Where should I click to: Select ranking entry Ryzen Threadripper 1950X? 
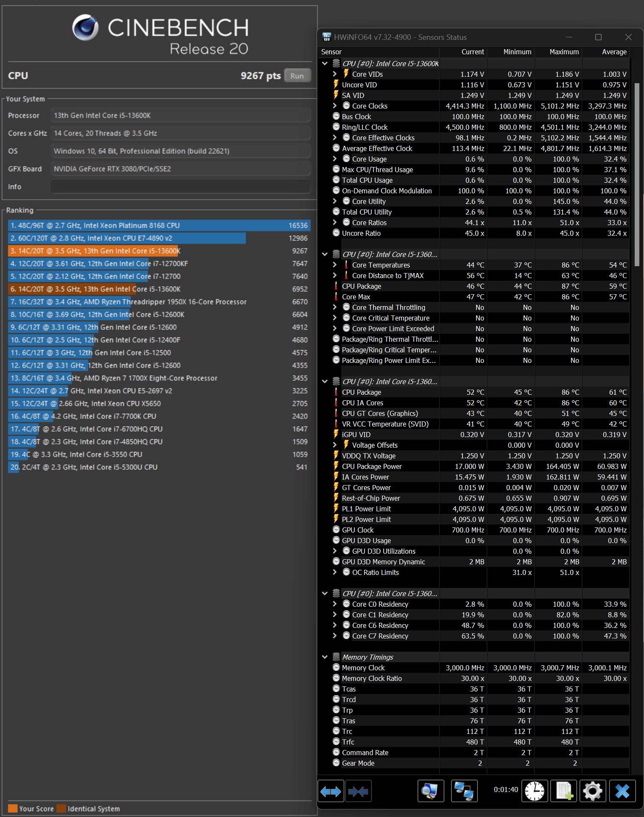pyautogui.click(x=159, y=302)
